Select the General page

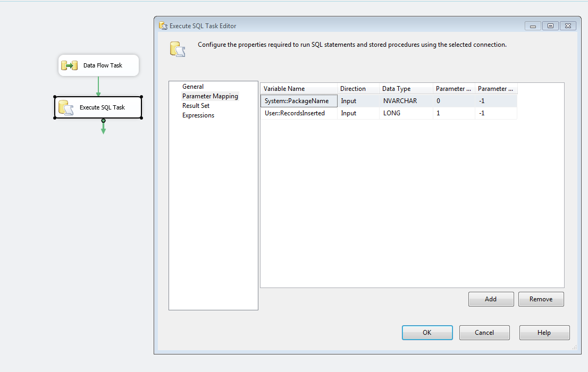point(192,86)
